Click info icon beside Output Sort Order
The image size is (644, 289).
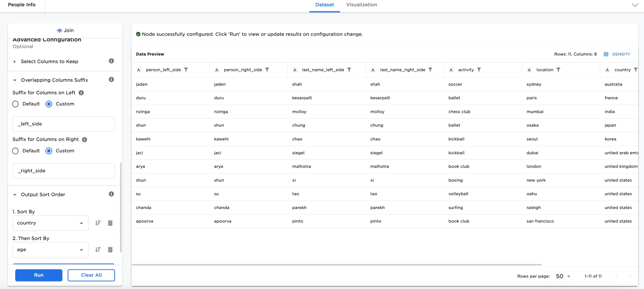coord(111,194)
